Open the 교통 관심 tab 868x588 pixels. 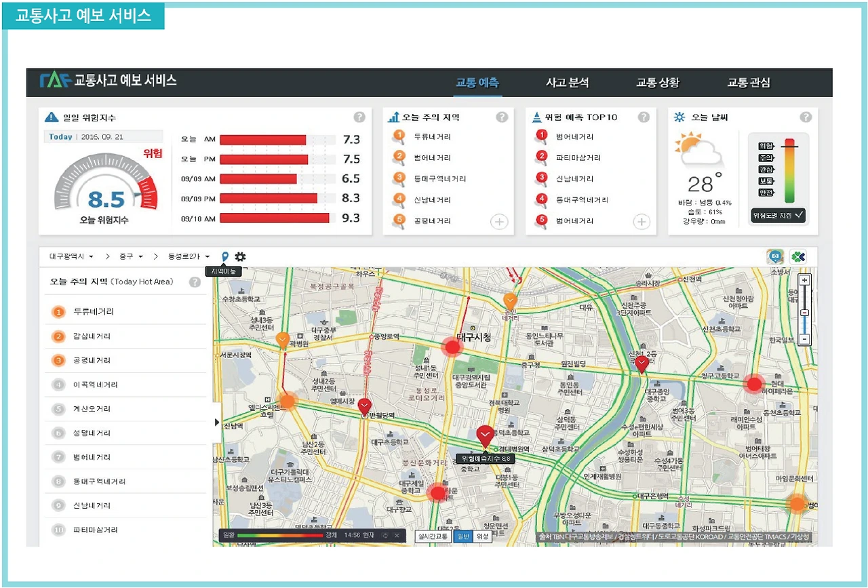point(749,83)
